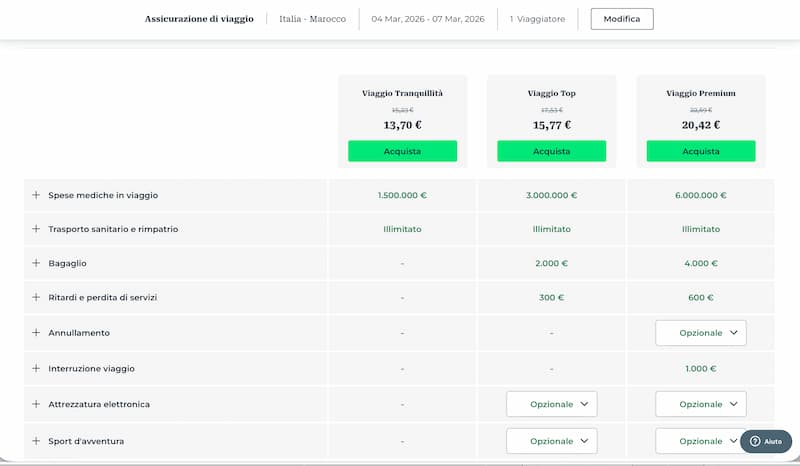Open Attrezzatura elettronica dropdown for Viaggio Top
The width and height of the screenshot is (800, 466).
click(551, 404)
